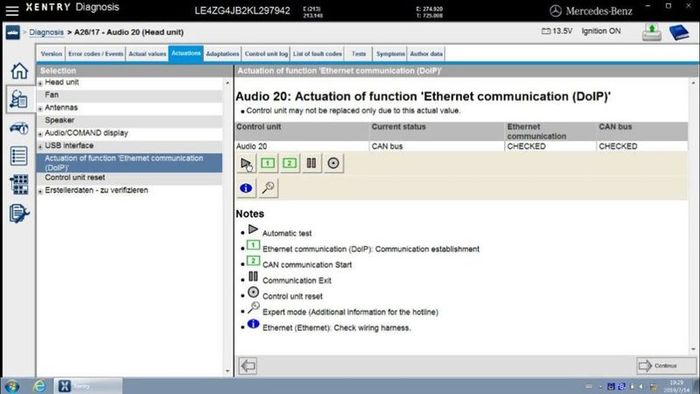Open the control unit grid sidebar icon
The height and width of the screenshot is (394, 700).
pyautogui.click(x=19, y=184)
